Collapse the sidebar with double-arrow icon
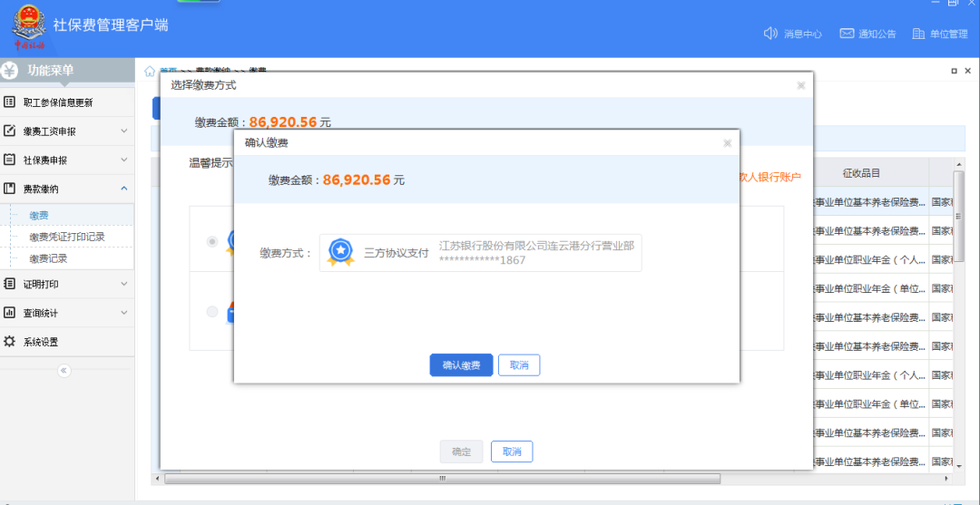Image resolution: width=980 pixels, height=505 pixels. (x=64, y=371)
